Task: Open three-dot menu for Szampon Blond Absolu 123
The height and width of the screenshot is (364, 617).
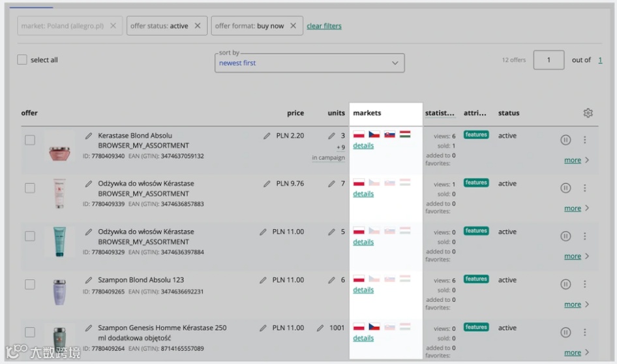Action: tap(585, 284)
